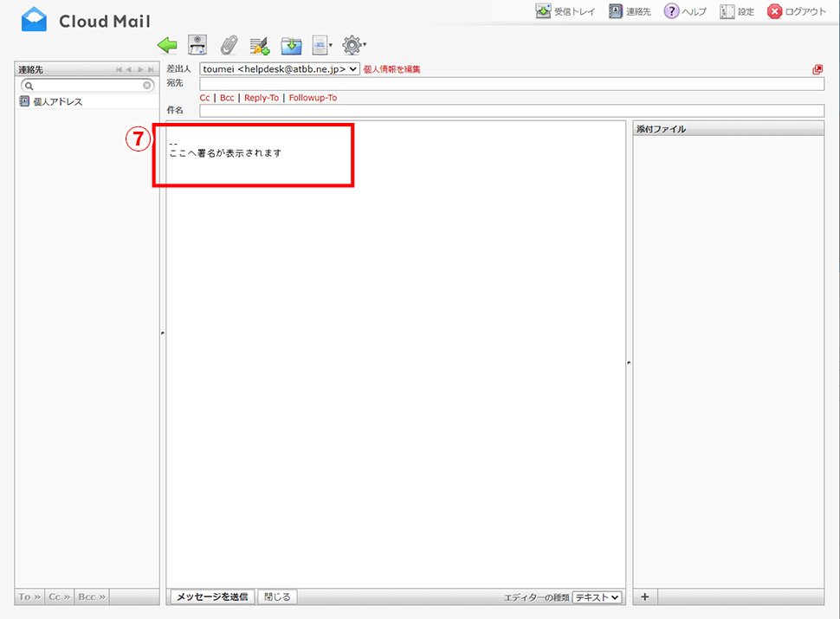Click ログアウト to log out
Image resolution: width=840 pixels, height=619 pixels.
pos(797,11)
